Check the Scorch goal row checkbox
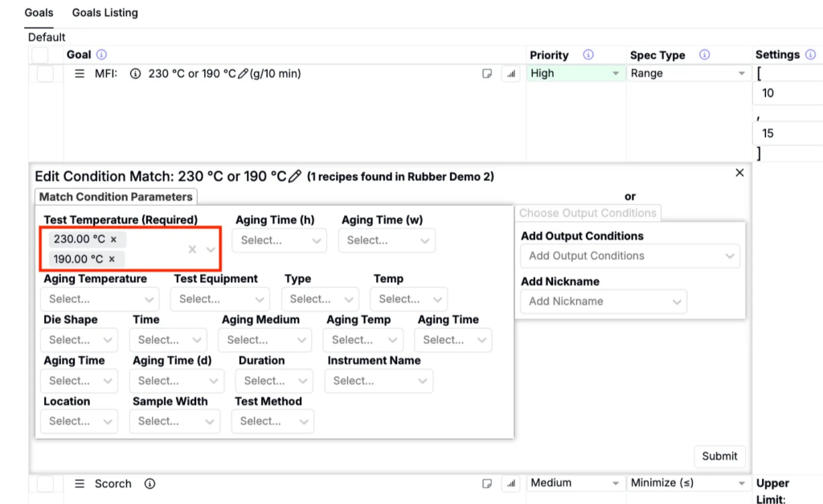Image resolution: width=823 pixels, height=504 pixels. click(x=45, y=484)
